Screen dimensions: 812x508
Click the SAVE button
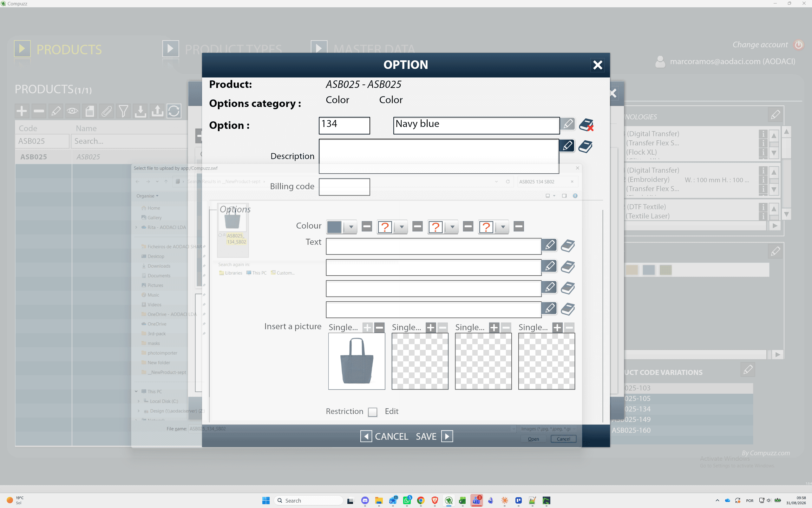tap(434, 437)
